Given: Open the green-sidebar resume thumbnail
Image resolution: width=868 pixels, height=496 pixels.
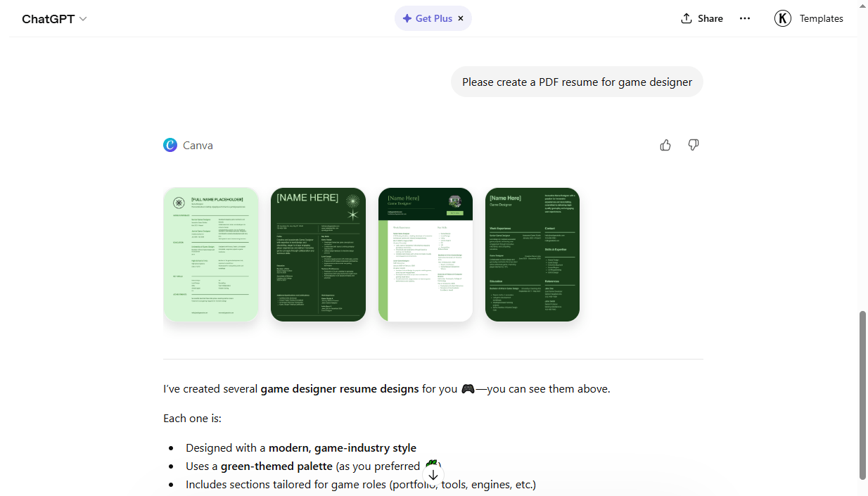Looking at the screenshot, I should [425, 255].
